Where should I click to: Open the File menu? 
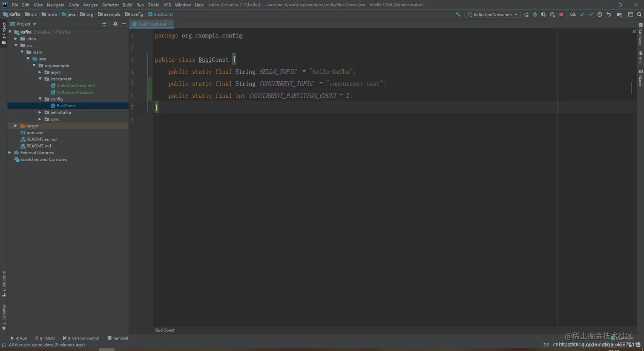[x=14, y=5]
